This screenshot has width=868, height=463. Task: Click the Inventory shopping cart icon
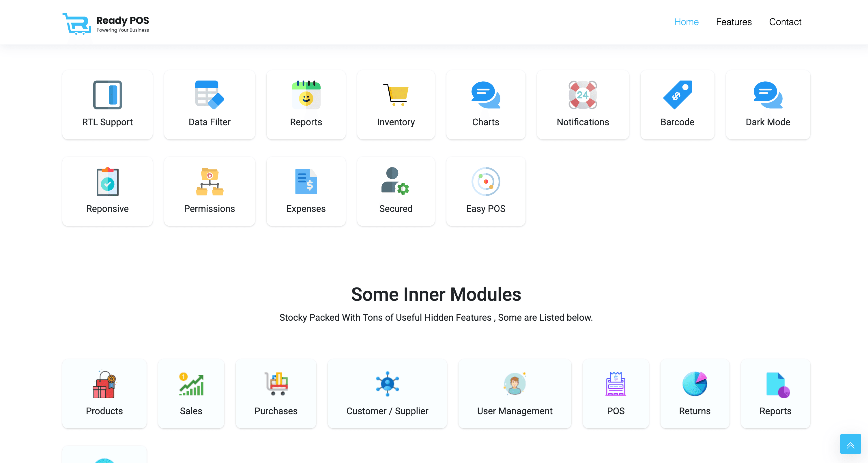pyautogui.click(x=396, y=95)
